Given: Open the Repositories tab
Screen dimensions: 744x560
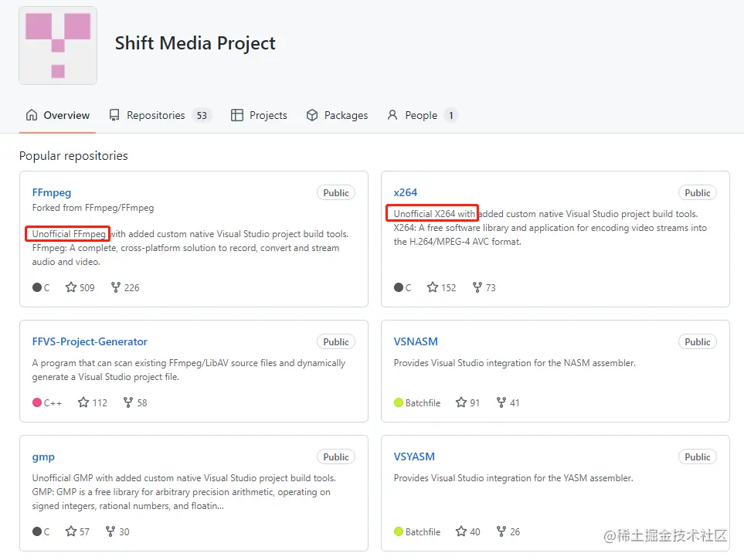Looking at the screenshot, I should 161,115.
